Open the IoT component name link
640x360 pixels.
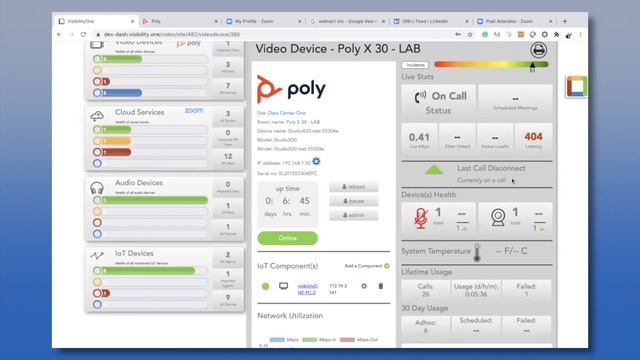pos(307,289)
